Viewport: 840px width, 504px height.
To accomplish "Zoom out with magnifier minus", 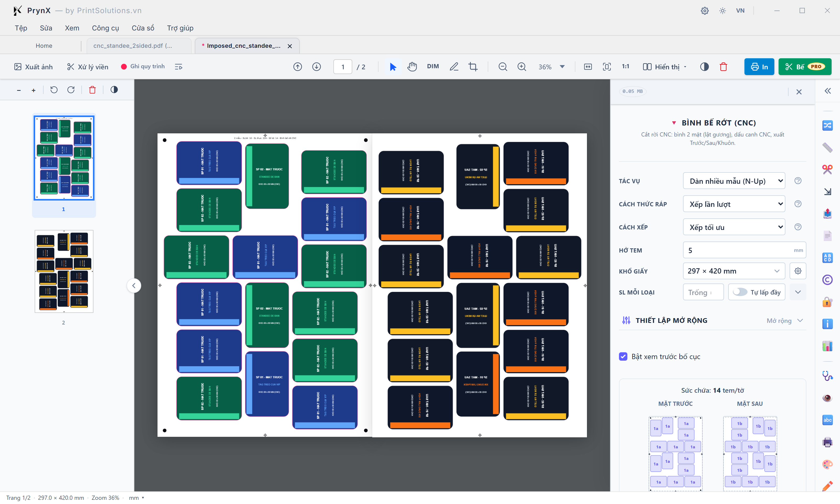I will click(x=503, y=67).
